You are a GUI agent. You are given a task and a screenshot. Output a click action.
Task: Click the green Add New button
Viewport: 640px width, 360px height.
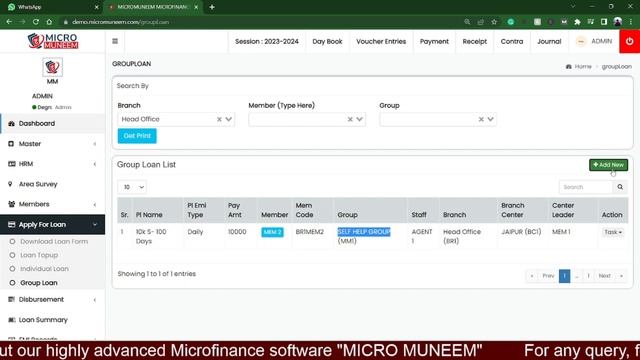pyautogui.click(x=608, y=165)
